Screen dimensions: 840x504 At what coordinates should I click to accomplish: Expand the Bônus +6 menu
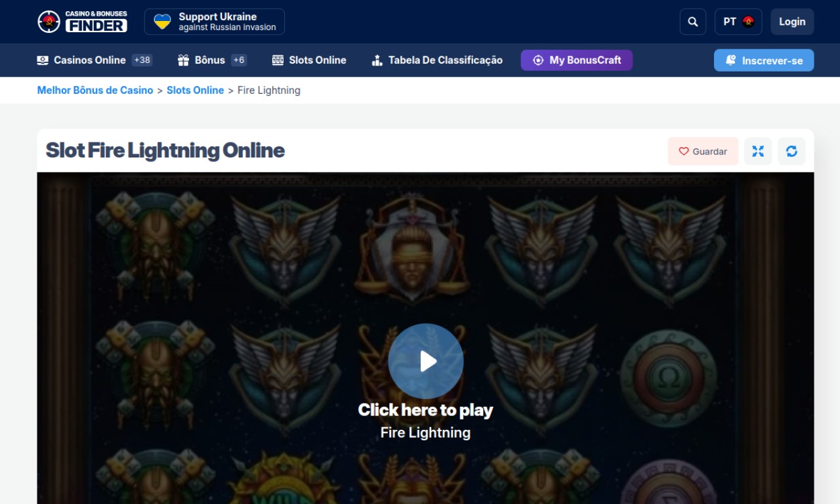[211, 60]
